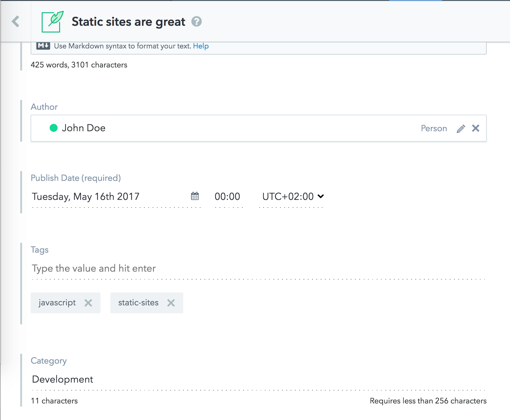The height and width of the screenshot is (420, 510).
Task: Remove John Doe author reference
Action: tap(475, 128)
